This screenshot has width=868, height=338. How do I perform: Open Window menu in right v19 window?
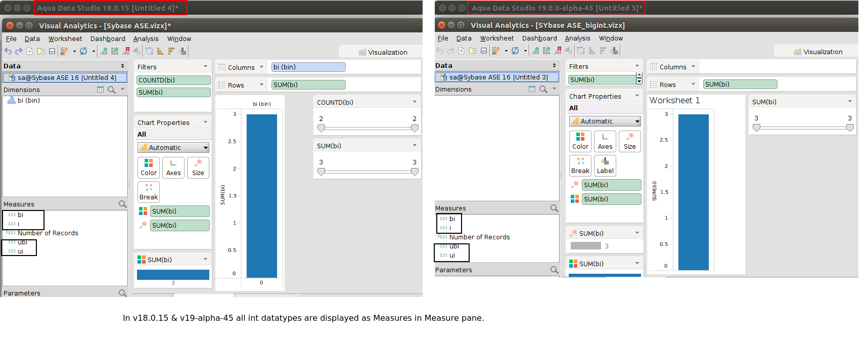(611, 38)
